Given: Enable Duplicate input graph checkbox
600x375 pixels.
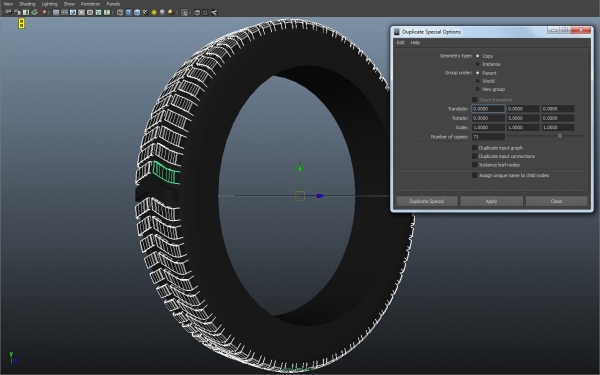Looking at the screenshot, I should coord(474,148).
